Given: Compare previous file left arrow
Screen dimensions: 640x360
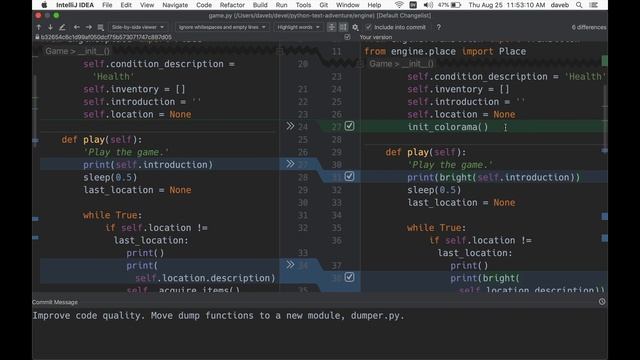Looking at the screenshot, I should 77,27.
